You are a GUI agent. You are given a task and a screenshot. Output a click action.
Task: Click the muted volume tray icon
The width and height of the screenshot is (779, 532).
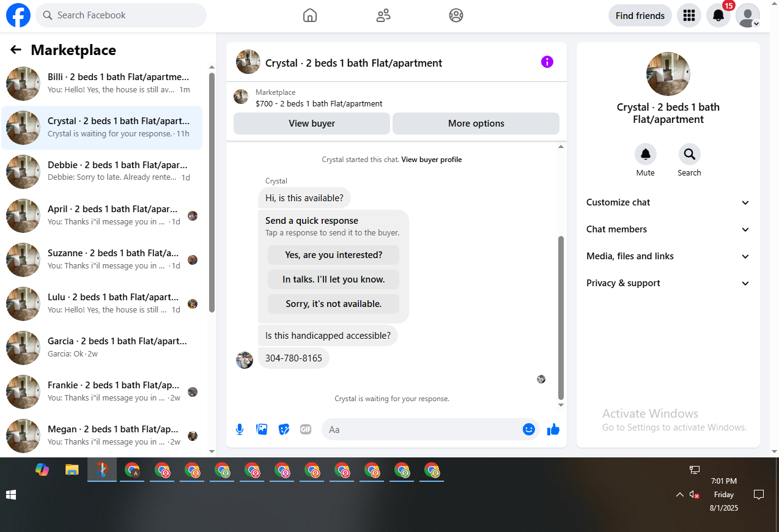pyautogui.click(x=694, y=495)
